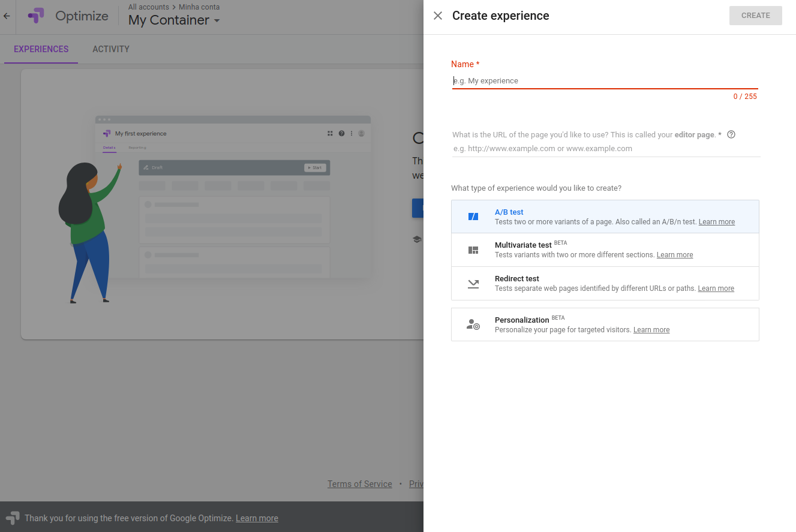Viewport: 796px width, 532px height.
Task: Open Learn more link for Redirect test
Action: click(x=716, y=288)
